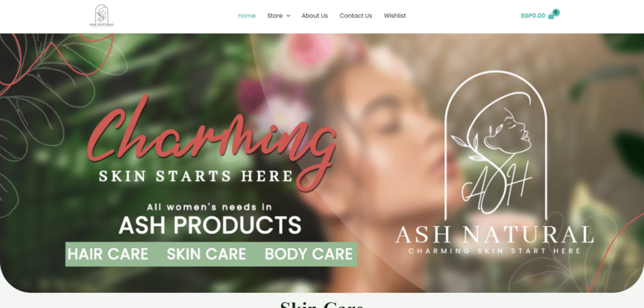The height and width of the screenshot is (308, 644).
Task: Click the EGP0.00 cart total
Action: point(533,16)
